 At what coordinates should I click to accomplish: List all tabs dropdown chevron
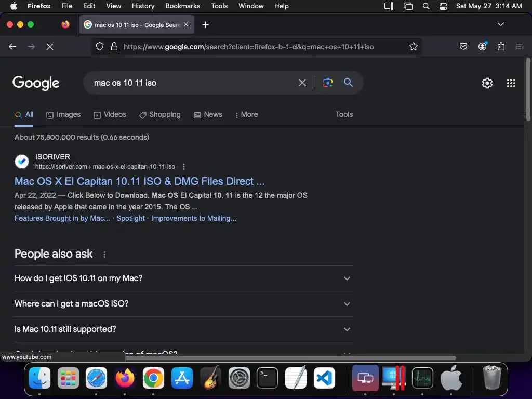click(x=500, y=24)
